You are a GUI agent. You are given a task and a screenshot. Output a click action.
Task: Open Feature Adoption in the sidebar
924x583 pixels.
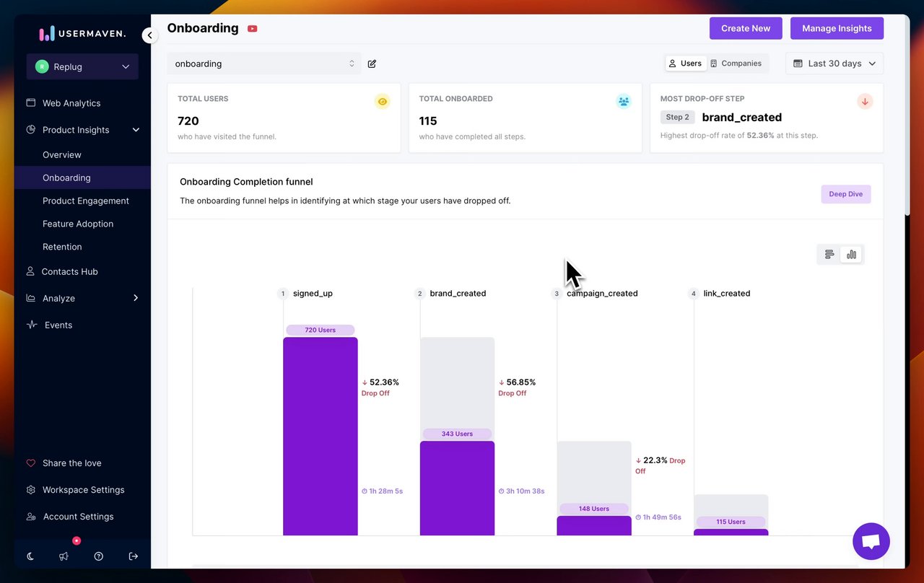(x=78, y=224)
